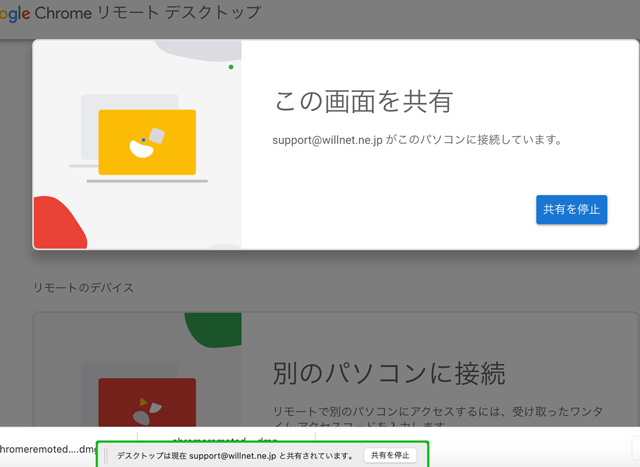640x467 pixels.
Task: Click 共有を停止 in the bottom sharing notification bar
Action: coord(390,455)
